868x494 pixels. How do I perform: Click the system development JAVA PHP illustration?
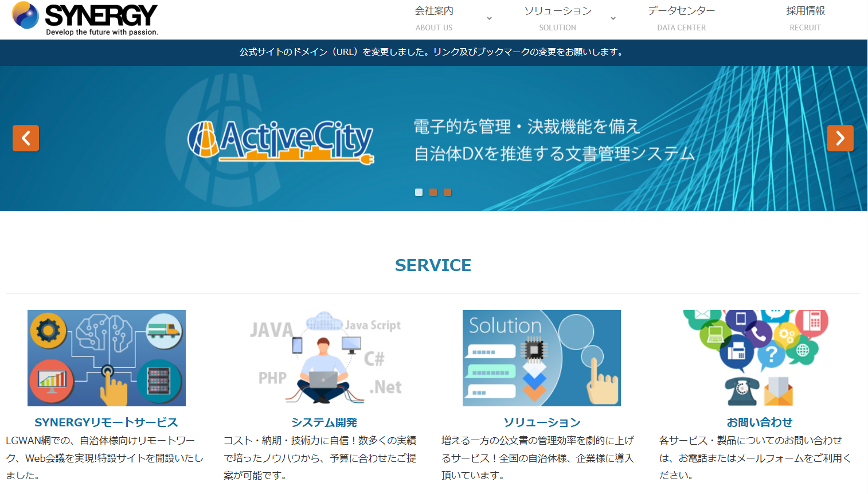[x=324, y=358]
